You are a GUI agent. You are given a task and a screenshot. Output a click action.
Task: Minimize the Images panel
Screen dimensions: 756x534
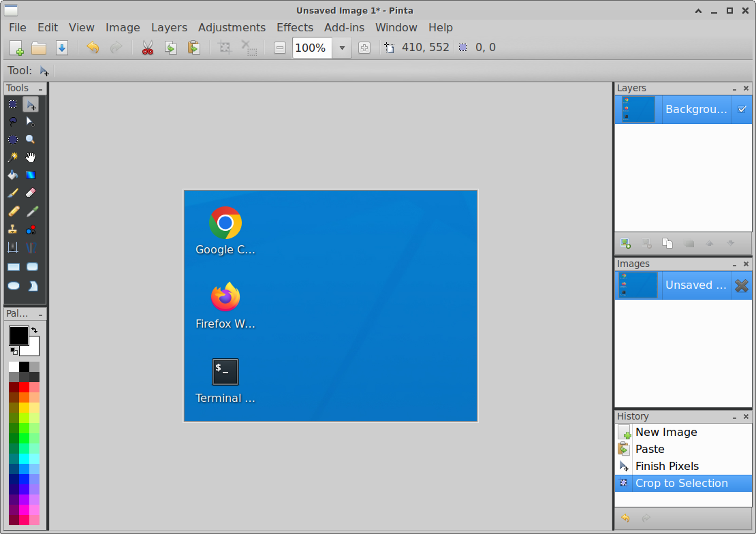[x=734, y=264]
